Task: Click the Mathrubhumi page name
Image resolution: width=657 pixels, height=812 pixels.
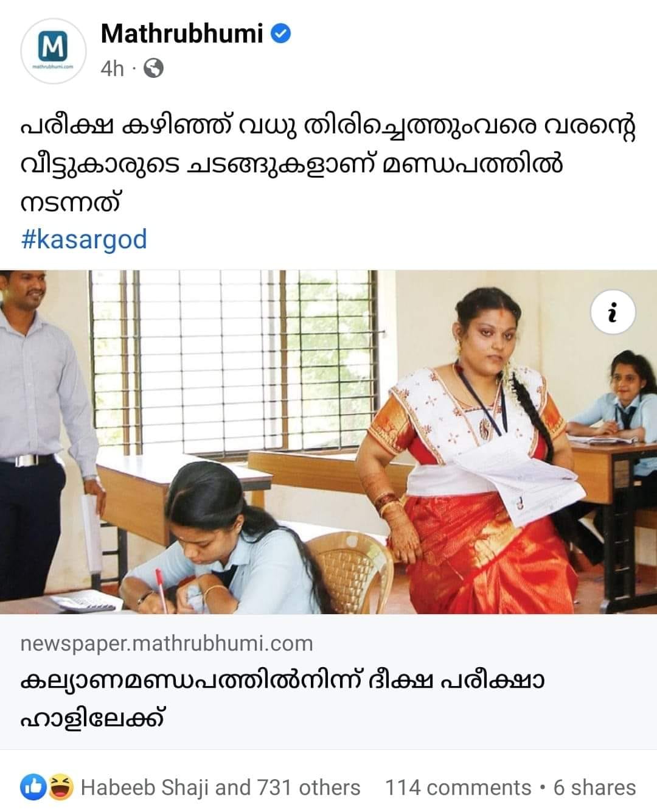Action: [x=182, y=33]
